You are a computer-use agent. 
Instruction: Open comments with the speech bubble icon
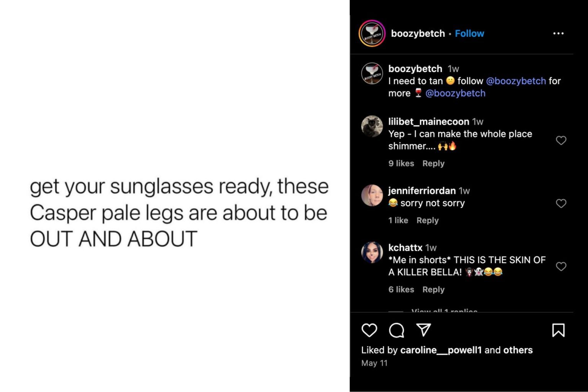click(396, 330)
